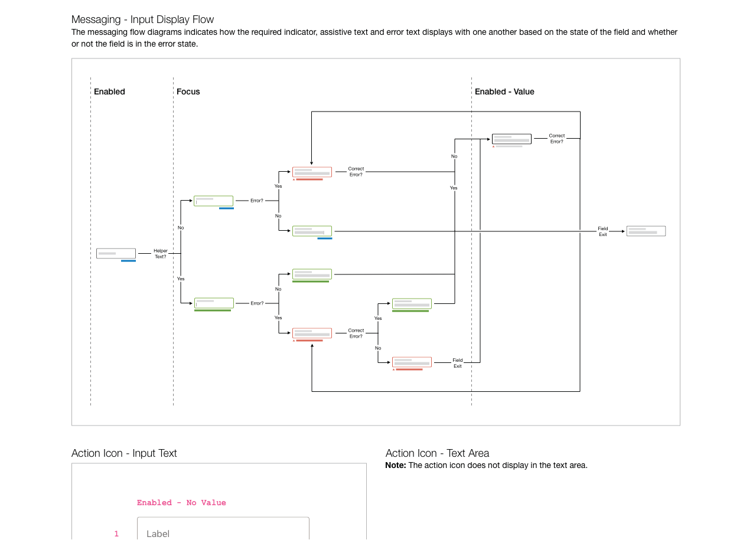Viewport: 756px width, 540px height.
Task: Click 'Messaging - Input Display Flow' heading
Action: (x=142, y=19)
